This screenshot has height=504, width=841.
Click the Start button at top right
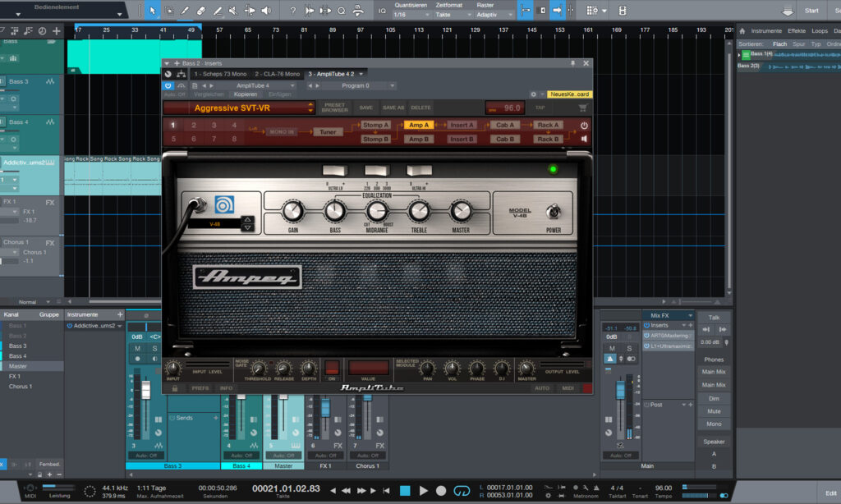point(811,11)
